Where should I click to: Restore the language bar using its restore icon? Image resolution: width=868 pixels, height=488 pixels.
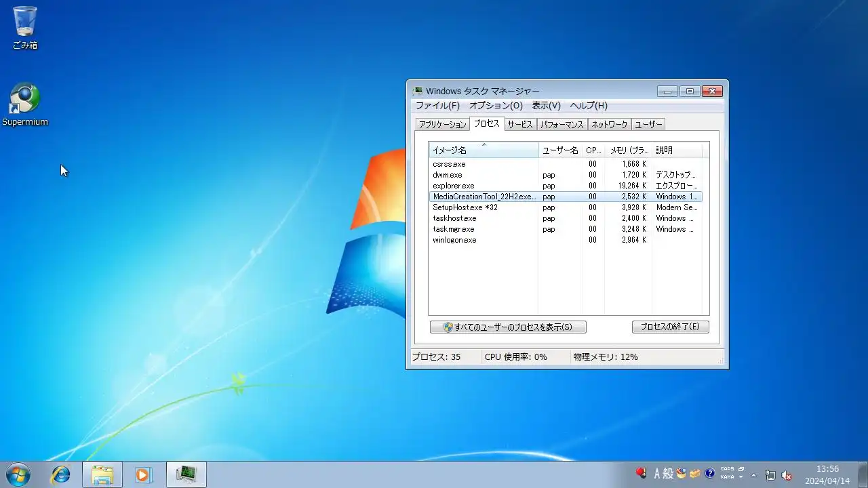741,469
